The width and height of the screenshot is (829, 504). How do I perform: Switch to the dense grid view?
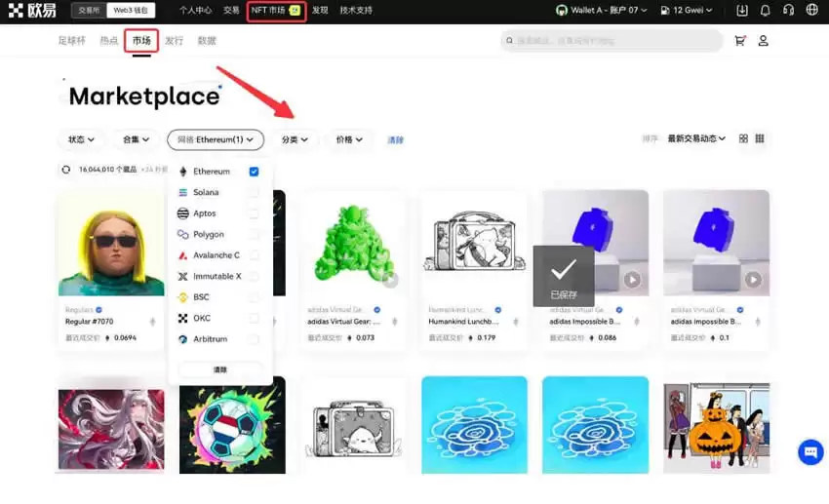tap(760, 139)
